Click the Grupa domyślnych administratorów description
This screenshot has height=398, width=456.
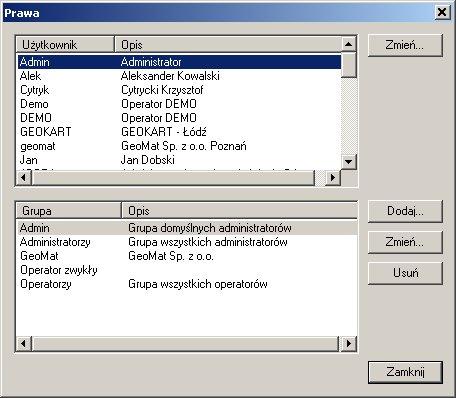tap(210, 228)
